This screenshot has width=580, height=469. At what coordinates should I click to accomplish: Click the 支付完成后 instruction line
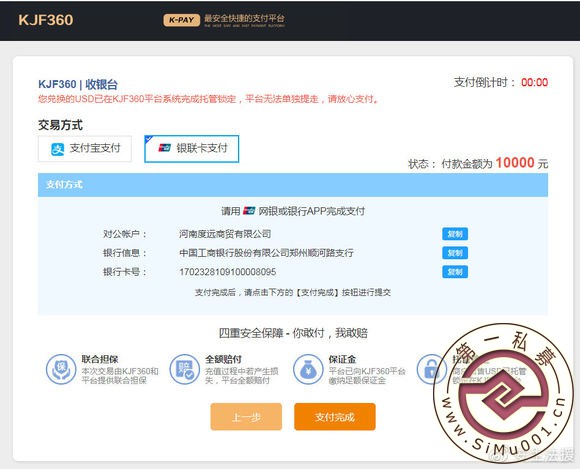[x=293, y=292]
